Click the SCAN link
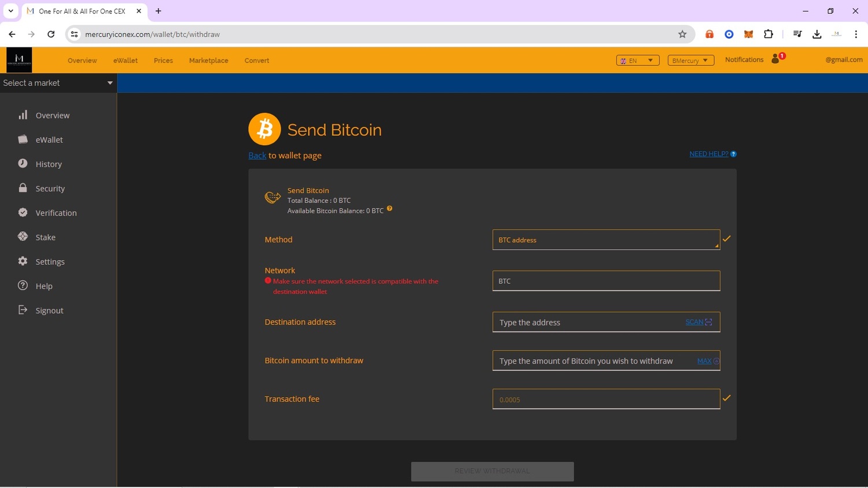868x488 pixels. coord(694,322)
